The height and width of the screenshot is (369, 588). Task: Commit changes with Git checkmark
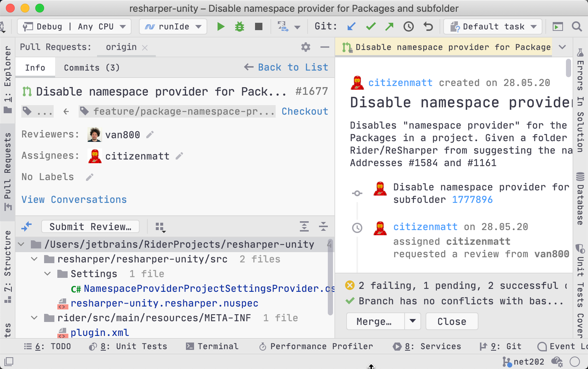click(371, 26)
